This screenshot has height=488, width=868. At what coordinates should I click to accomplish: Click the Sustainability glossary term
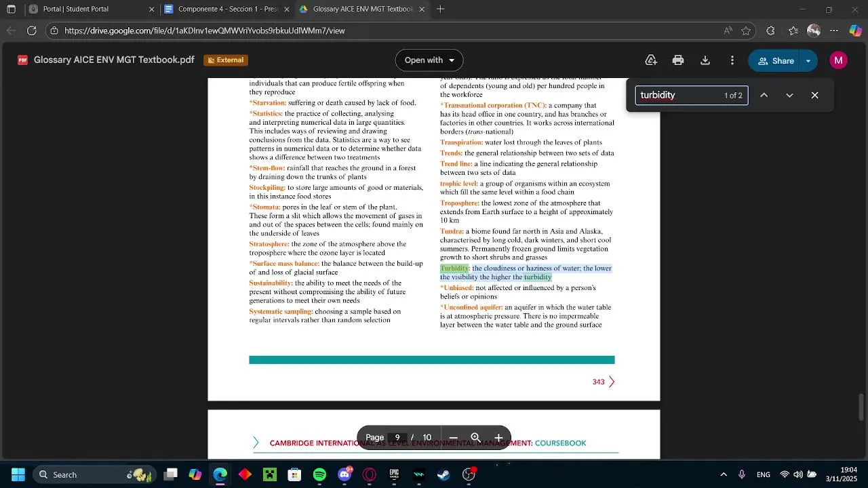[x=271, y=283]
